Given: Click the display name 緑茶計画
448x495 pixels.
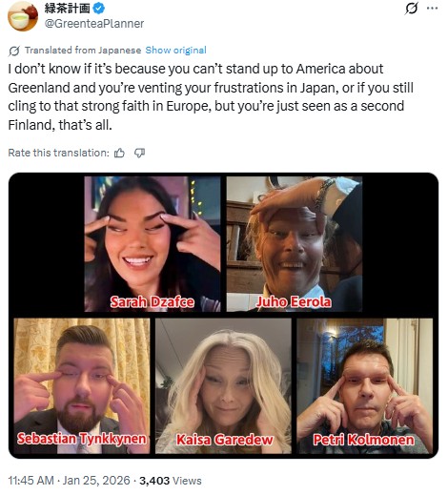Looking at the screenshot, I should 68,9.
